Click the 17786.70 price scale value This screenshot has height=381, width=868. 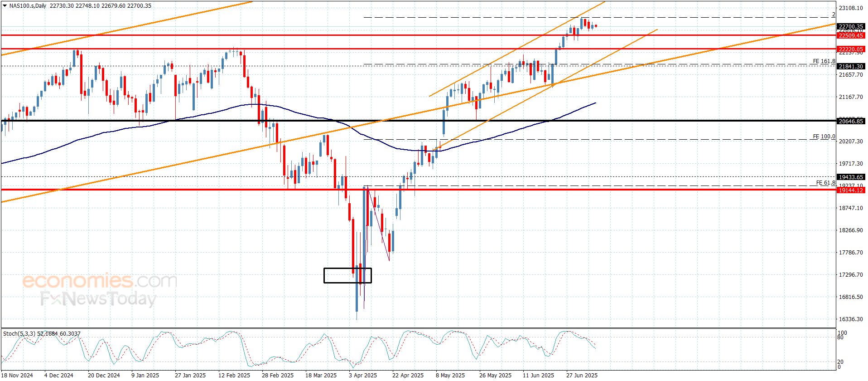coord(851,252)
